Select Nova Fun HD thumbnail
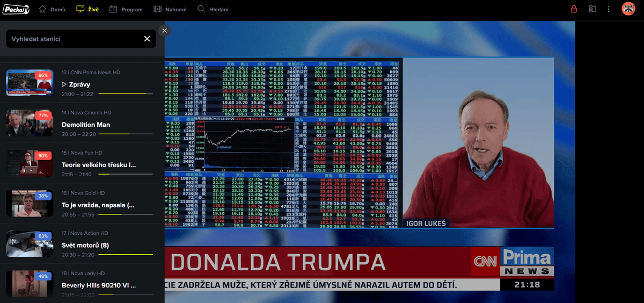 click(30, 163)
